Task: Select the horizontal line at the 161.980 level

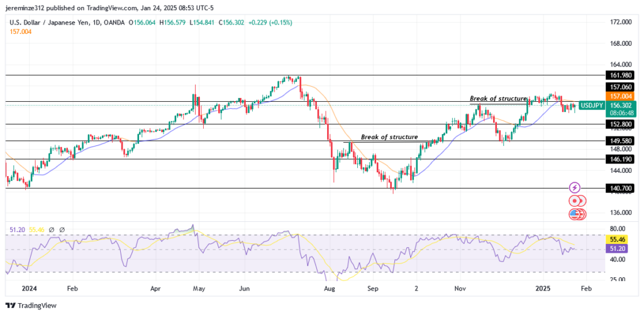Action: click(x=305, y=75)
